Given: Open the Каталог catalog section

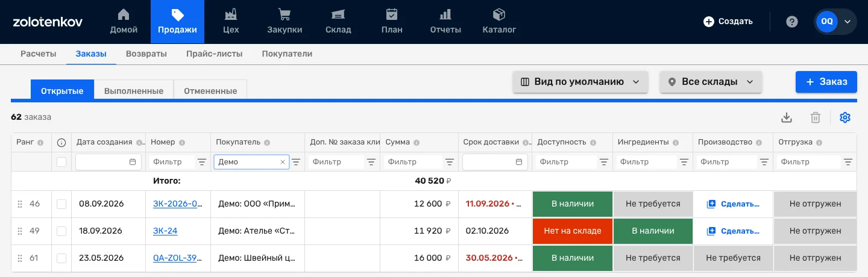Looking at the screenshot, I should point(499,22).
